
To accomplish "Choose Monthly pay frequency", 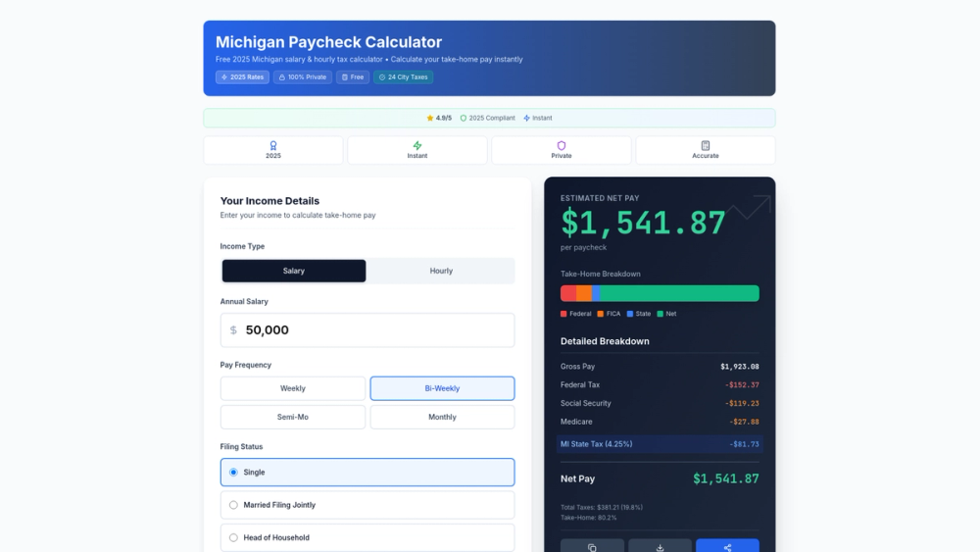I will tap(443, 417).
